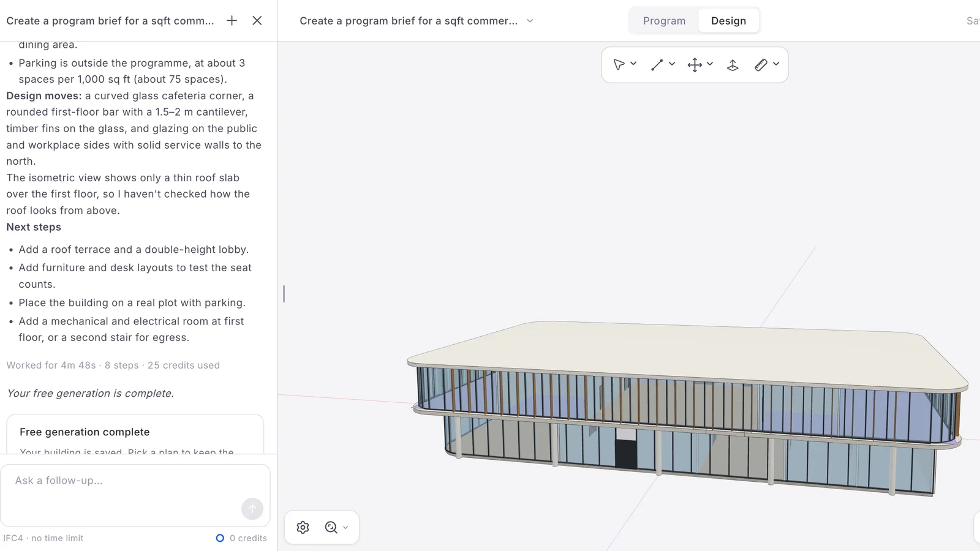The height and width of the screenshot is (551, 980).
Task: Expand selection tool options chevron
Action: (633, 64)
